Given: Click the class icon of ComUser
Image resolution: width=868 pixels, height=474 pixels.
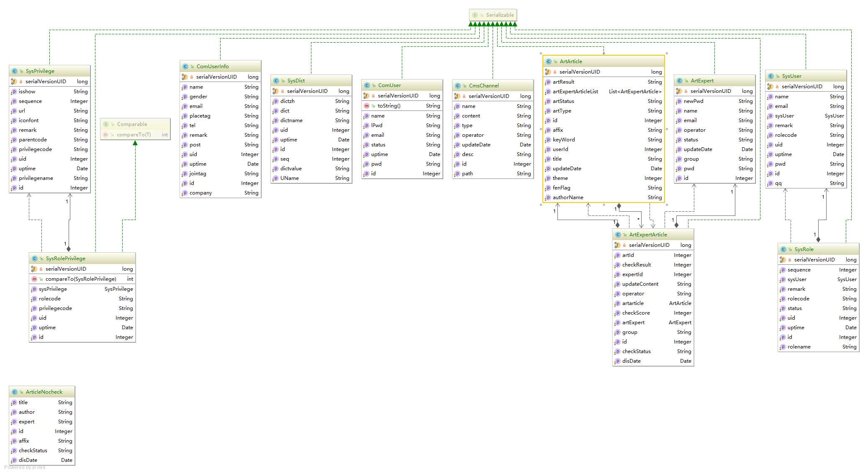Looking at the screenshot, I should [367, 85].
